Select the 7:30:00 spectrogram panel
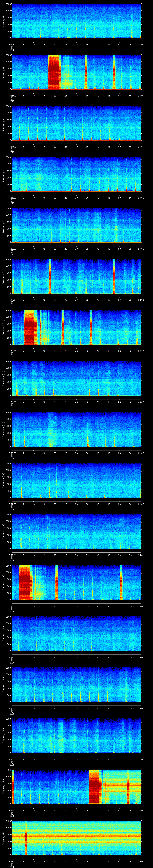 [x=76, y=429]
